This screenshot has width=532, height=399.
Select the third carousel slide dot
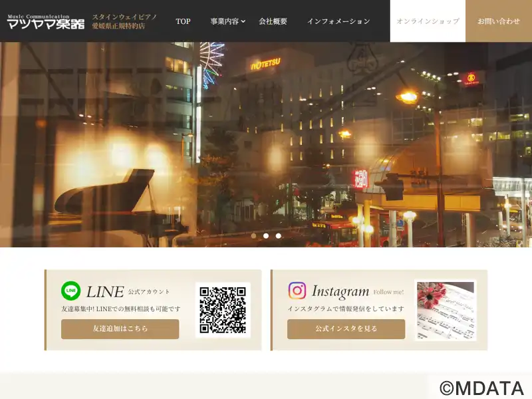coord(278,236)
